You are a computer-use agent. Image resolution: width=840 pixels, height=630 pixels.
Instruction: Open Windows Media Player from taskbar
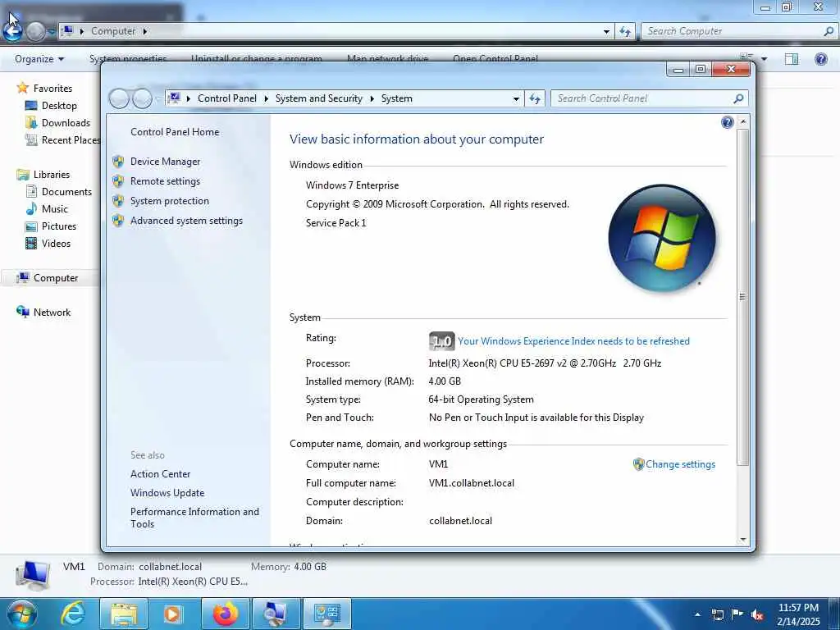click(x=172, y=614)
